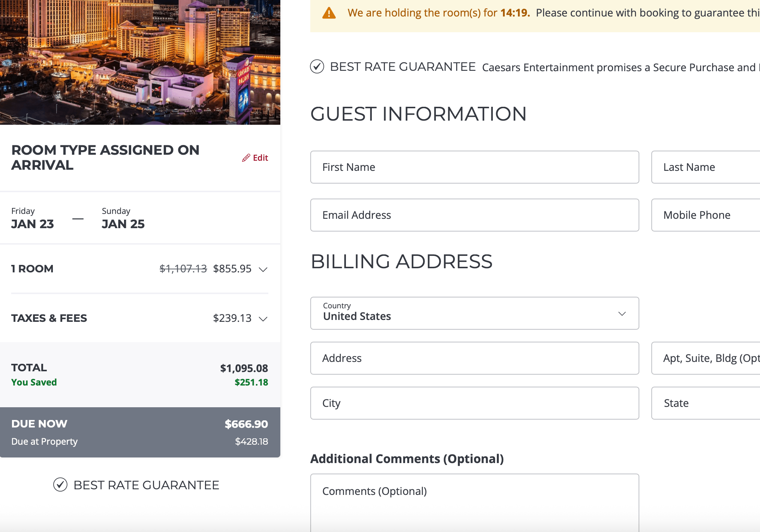Select the Apt, Suite, Bldg field
The height and width of the screenshot is (532, 760).
tap(705, 358)
